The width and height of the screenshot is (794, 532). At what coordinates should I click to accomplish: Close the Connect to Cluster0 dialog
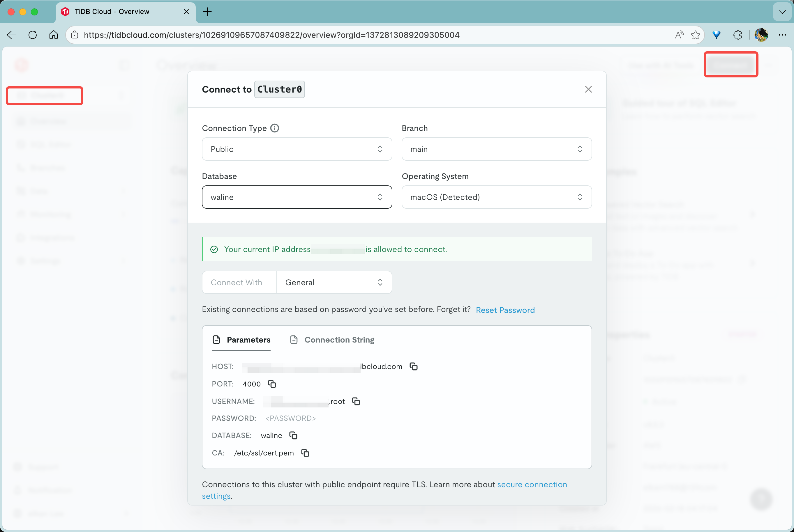[588, 89]
